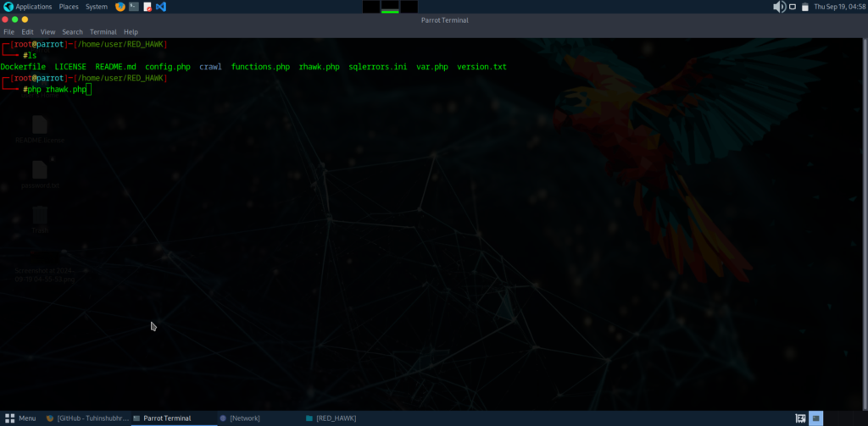Open the volume control speaker icon

point(780,7)
